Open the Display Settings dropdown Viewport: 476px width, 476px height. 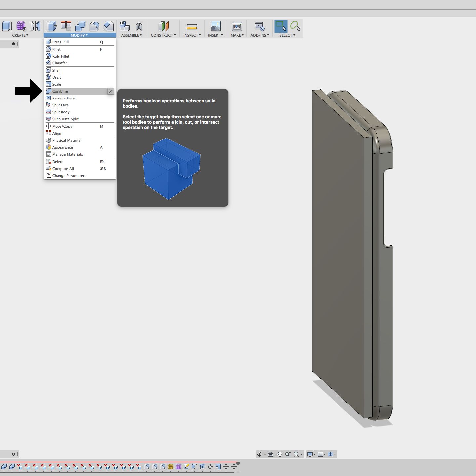click(x=311, y=454)
